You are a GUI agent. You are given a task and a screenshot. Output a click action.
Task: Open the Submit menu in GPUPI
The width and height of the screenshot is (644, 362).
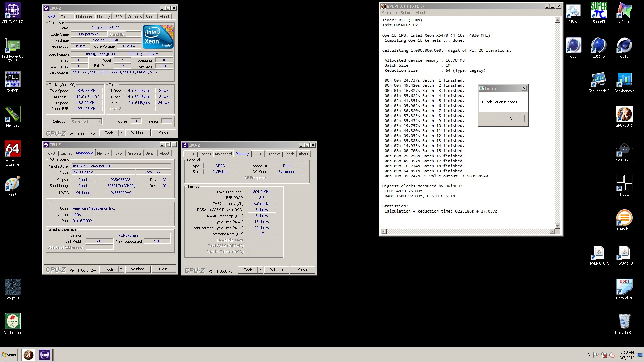(x=406, y=13)
